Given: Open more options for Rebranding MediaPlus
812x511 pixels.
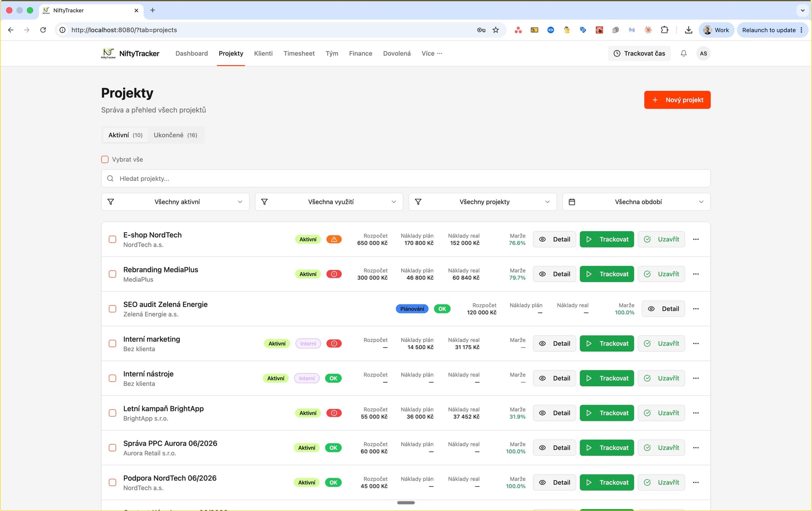Looking at the screenshot, I should (x=696, y=274).
